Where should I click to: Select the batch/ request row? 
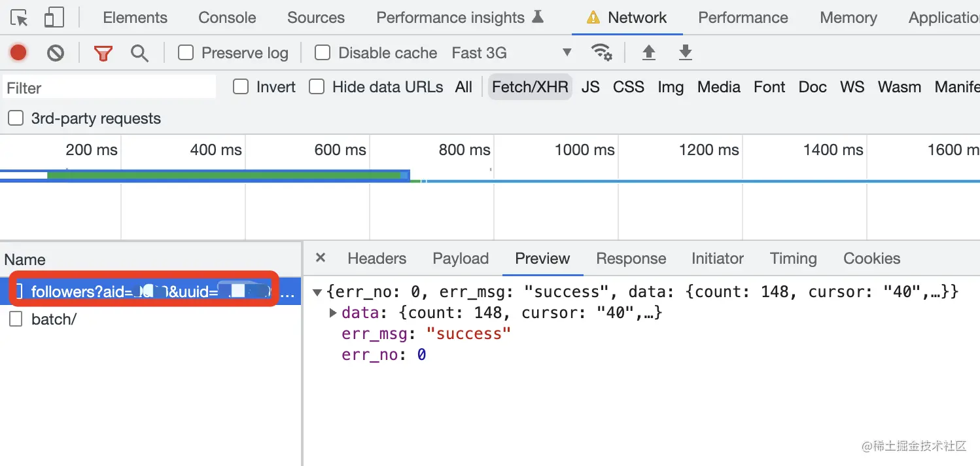coord(54,319)
